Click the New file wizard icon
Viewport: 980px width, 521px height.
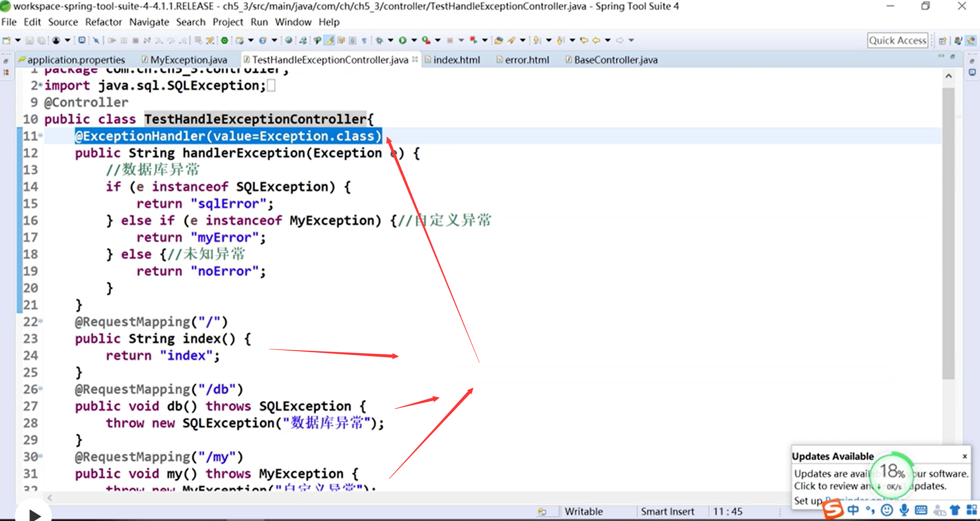coord(7,40)
